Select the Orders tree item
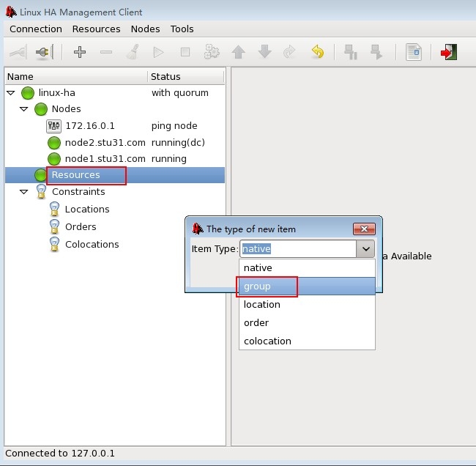 coord(81,227)
